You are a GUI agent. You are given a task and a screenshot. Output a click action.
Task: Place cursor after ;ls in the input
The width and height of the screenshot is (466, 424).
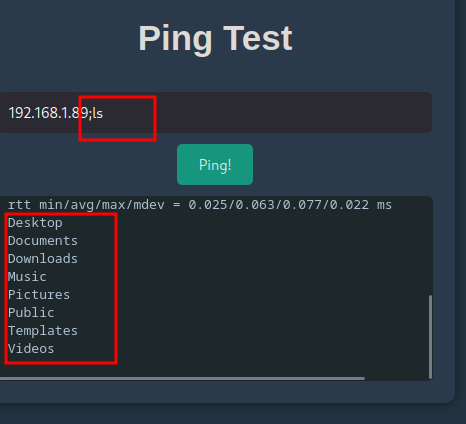coord(104,113)
